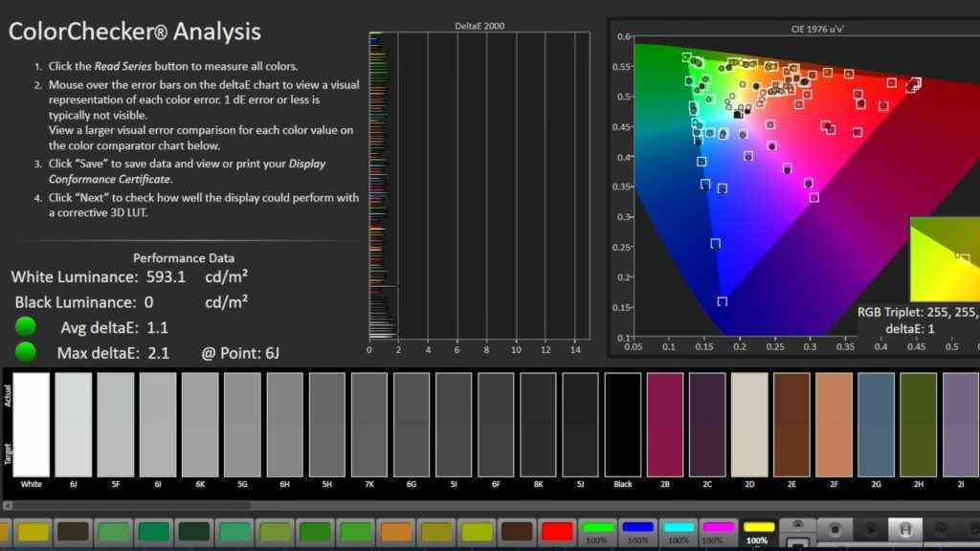
Task: Click the 8K dark gray swatch
Action: (x=538, y=425)
